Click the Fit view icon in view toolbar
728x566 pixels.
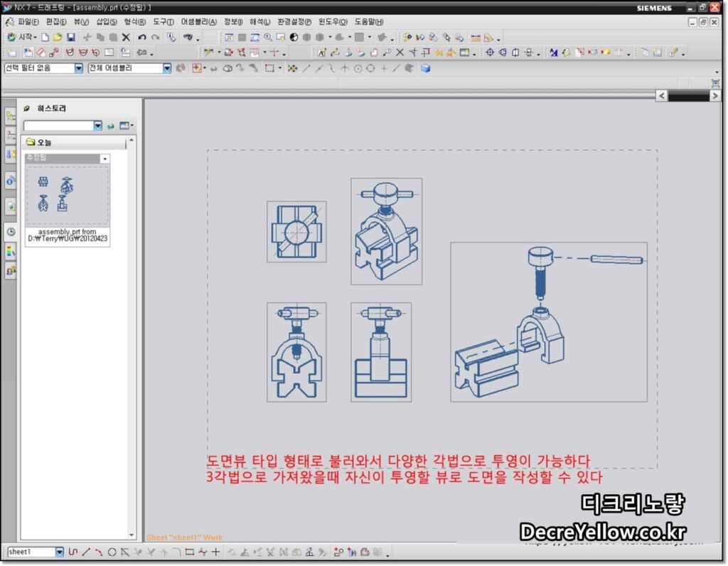pyautogui.click(x=229, y=37)
